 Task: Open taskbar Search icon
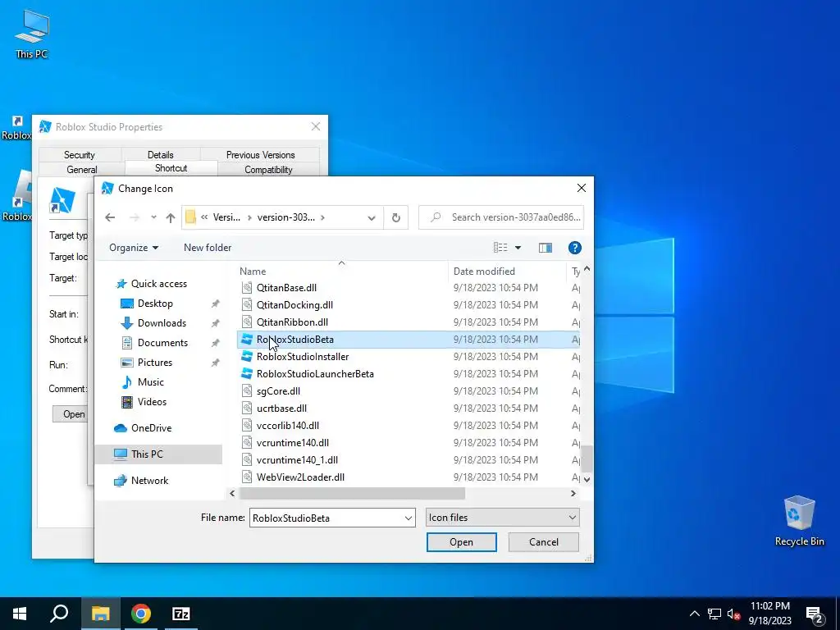59,614
